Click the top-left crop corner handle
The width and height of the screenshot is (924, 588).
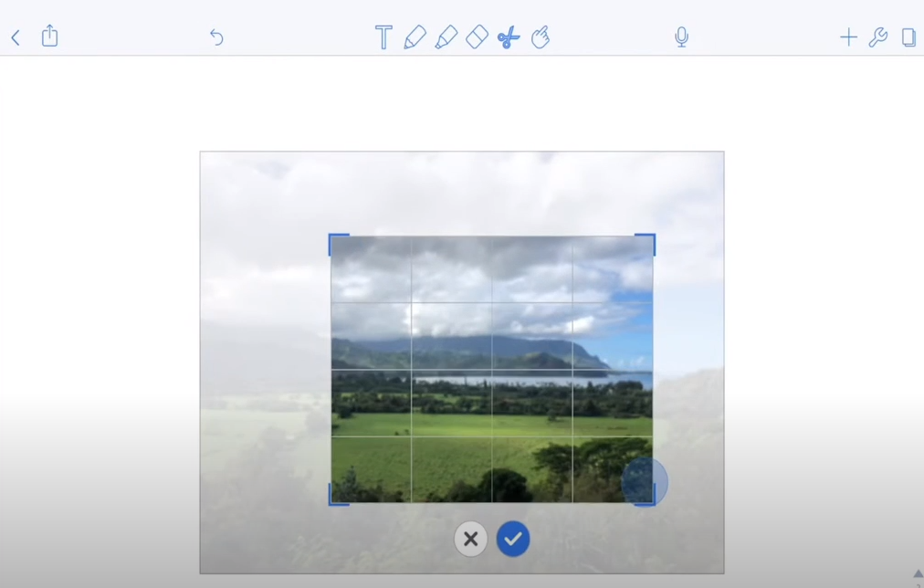tap(338, 244)
